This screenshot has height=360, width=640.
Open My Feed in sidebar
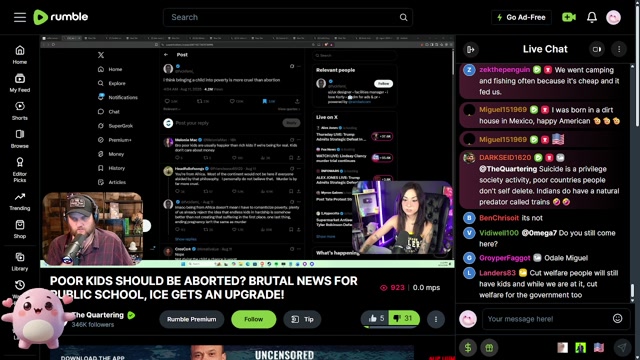[x=20, y=83]
